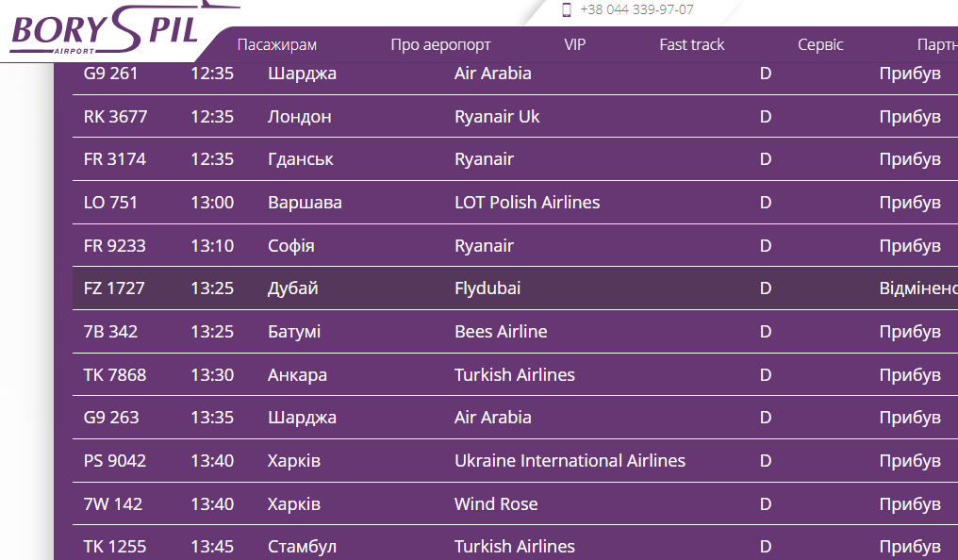
Task: Select Turkish Airlines flight TK 7868
Action: (x=115, y=375)
